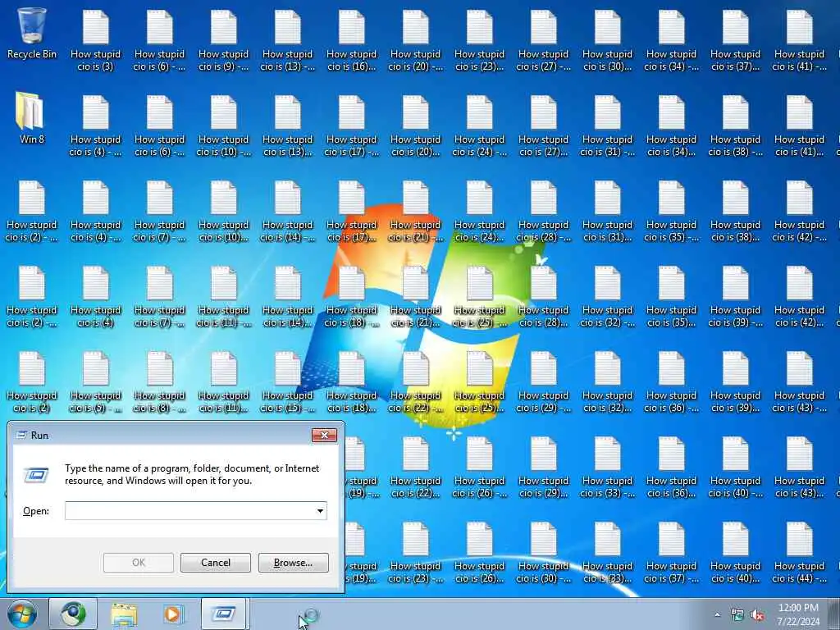The width and height of the screenshot is (840, 630).
Task: Select file "How stupid cio is (2)" without suffix
Action: 32,382
